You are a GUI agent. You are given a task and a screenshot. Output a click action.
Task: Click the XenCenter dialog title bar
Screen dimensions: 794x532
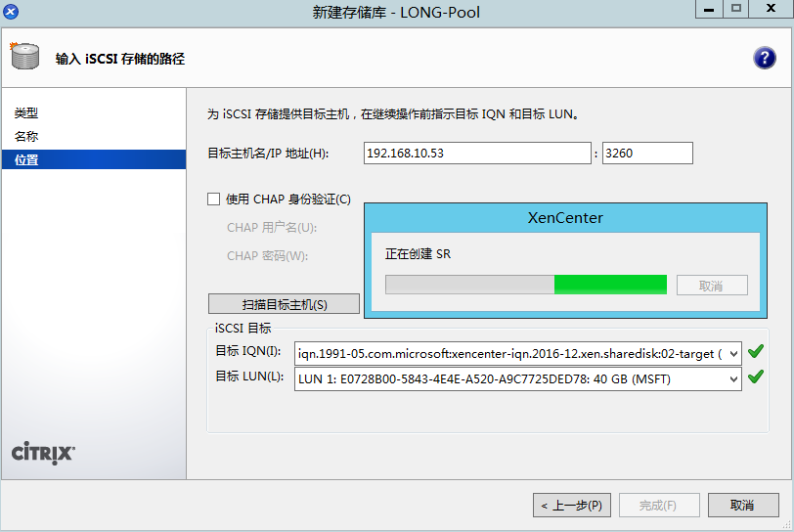565,218
